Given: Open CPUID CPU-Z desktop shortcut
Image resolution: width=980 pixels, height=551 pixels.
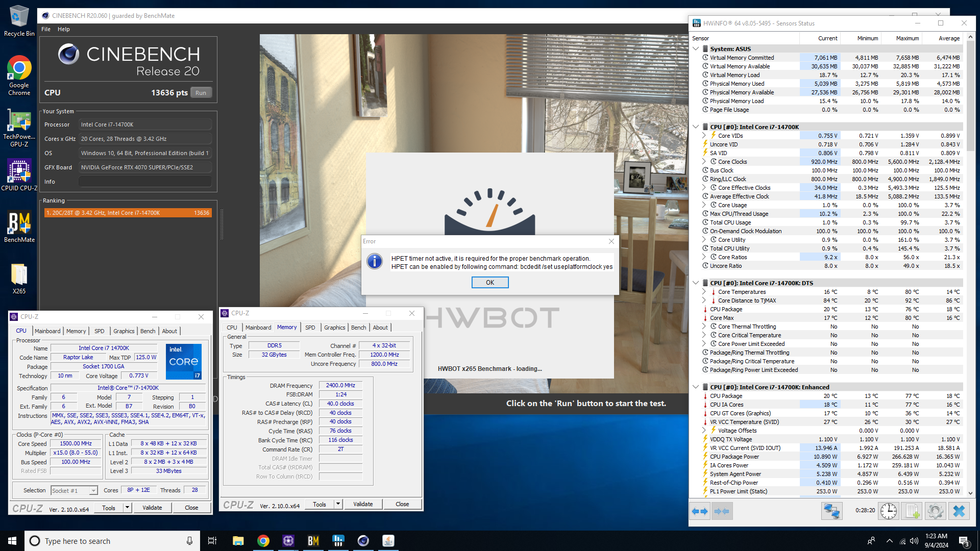Looking at the screenshot, I should 19,174.
